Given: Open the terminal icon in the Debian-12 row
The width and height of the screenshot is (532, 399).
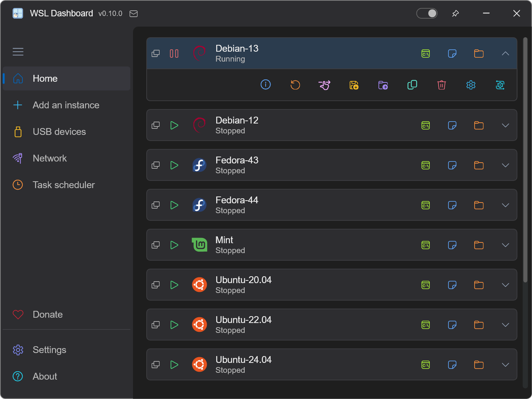Looking at the screenshot, I should 426,125.
